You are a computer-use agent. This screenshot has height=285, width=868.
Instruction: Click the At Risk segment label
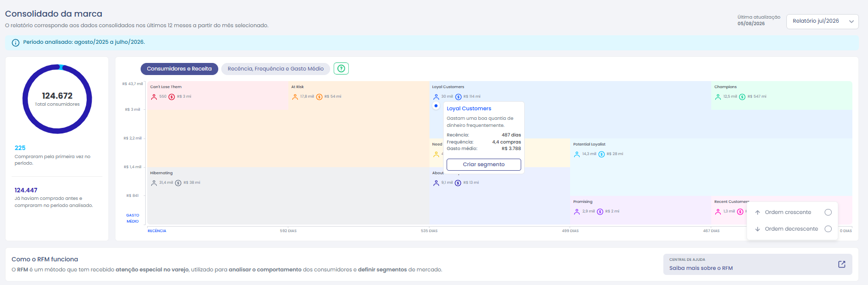[297, 87]
